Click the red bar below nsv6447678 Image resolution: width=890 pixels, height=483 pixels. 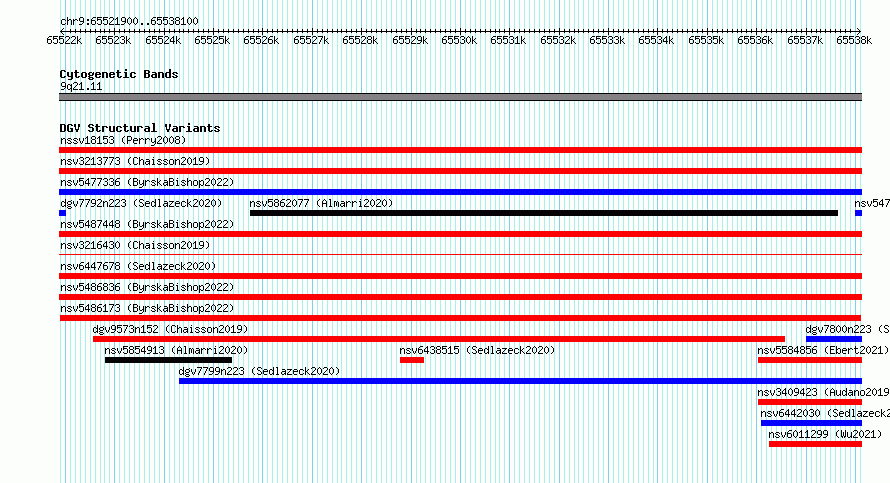point(460,276)
